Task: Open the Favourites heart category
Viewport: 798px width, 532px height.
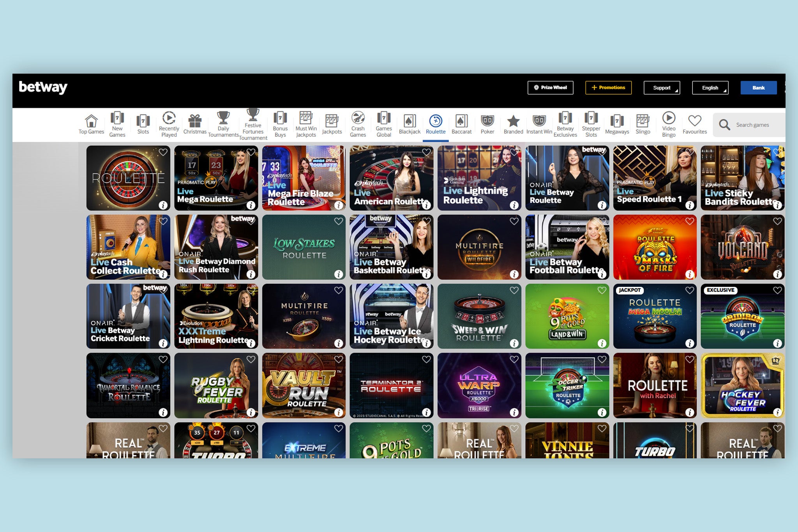Action: tap(695, 125)
